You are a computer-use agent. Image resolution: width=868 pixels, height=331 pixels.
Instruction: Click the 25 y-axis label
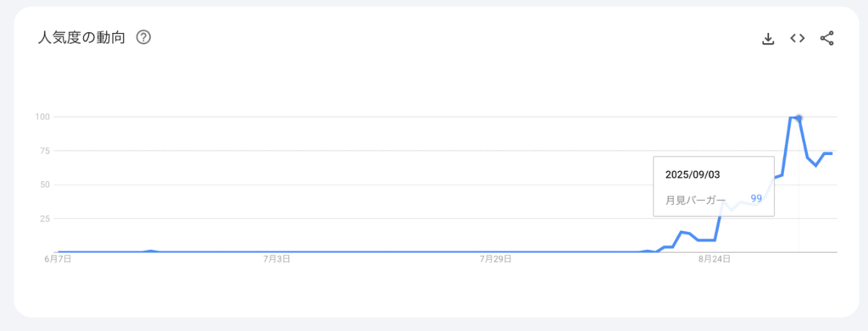coord(46,218)
